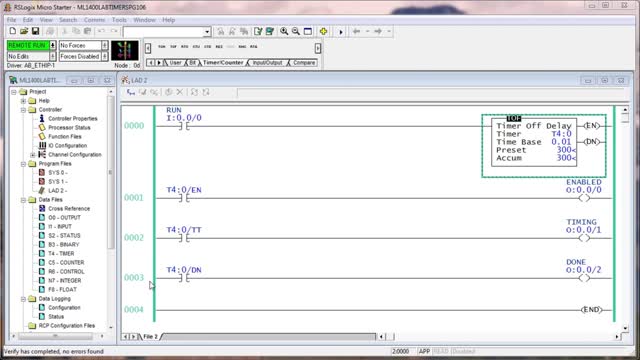Image resolution: width=640 pixels, height=360 pixels.
Task: Open the B3 - BINARY data file
Action: [x=64, y=244]
